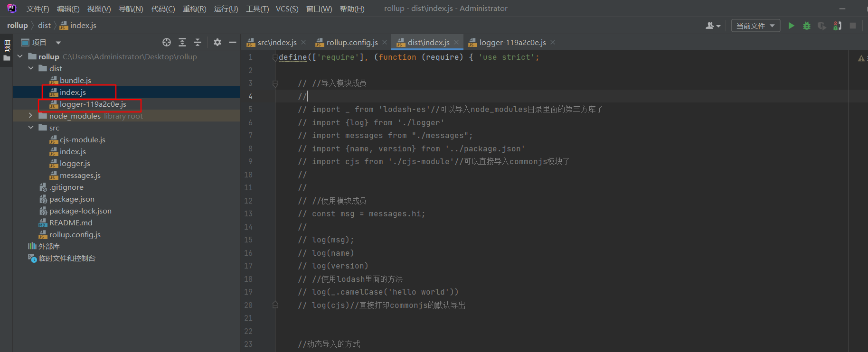Close the src\index.js tab
This screenshot has width=868, height=352.
tap(303, 42)
